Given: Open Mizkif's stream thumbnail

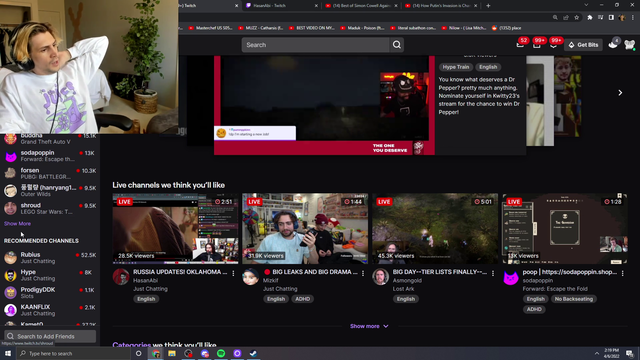Looking at the screenshot, I should pyautogui.click(x=305, y=229).
